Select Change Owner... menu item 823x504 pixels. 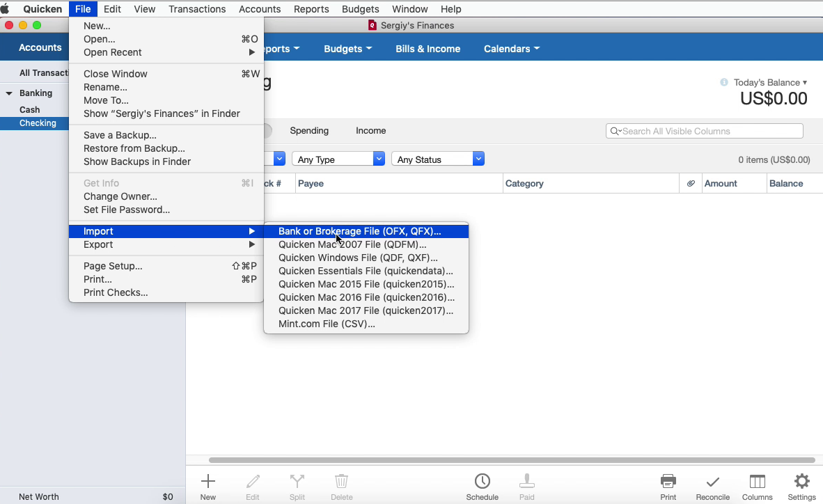pos(166,196)
